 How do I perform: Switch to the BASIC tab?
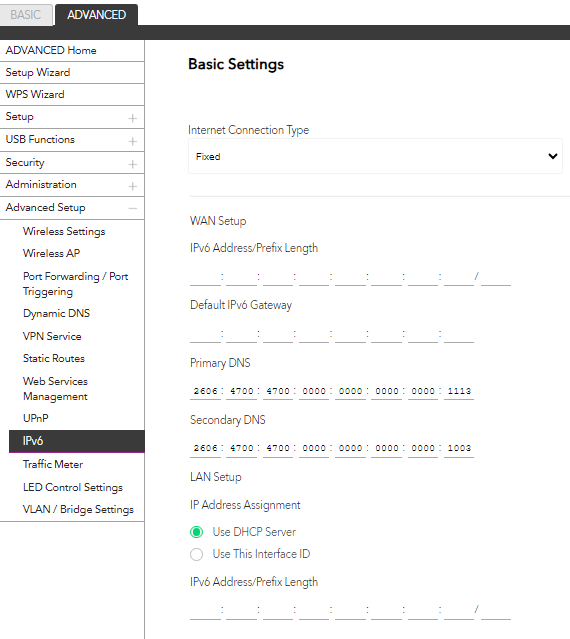point(26,15)
